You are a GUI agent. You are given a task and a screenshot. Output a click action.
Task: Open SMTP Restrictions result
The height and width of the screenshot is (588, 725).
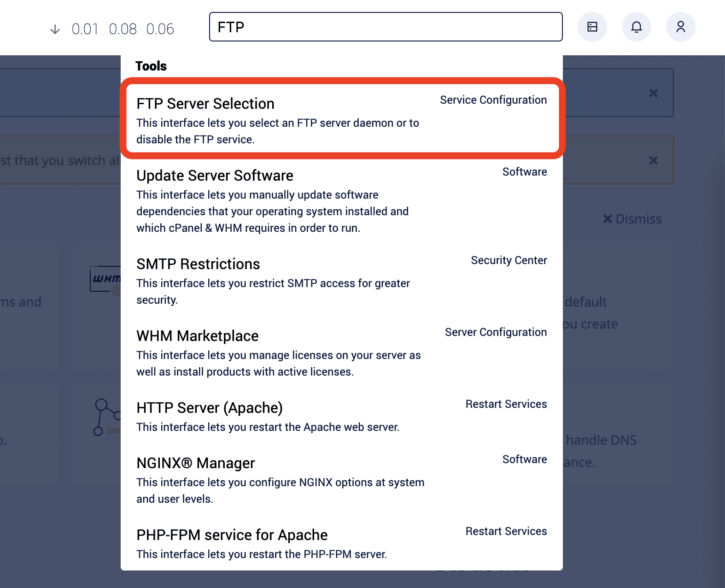(x=342, y=281)
